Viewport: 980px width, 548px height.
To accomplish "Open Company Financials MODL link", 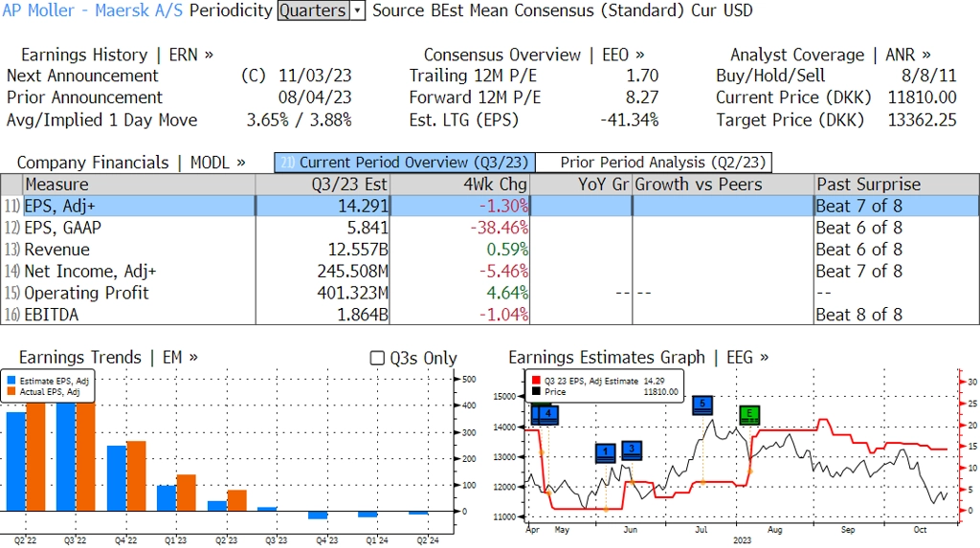I will (x=131, y=163).
